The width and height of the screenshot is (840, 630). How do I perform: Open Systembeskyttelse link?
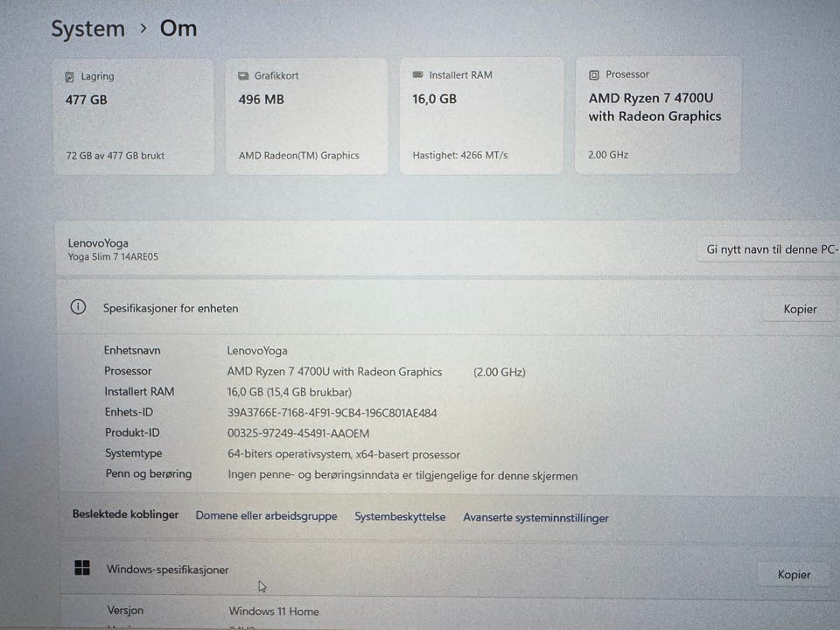[x=400, y=517]
